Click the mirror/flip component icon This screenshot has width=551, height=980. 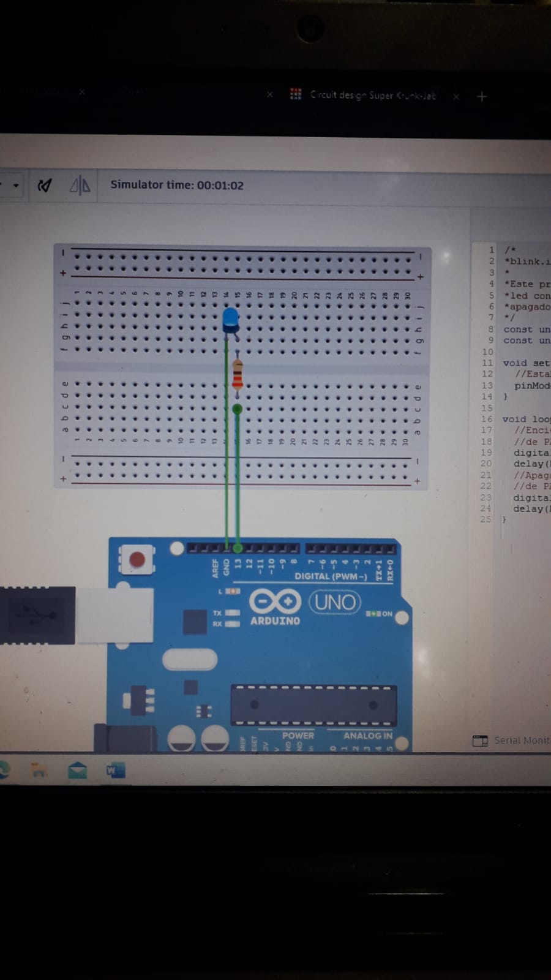[x=80, y=185]
